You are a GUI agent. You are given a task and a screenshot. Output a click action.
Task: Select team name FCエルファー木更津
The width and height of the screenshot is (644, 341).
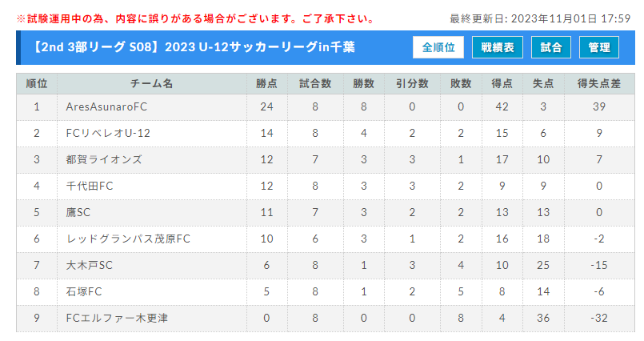point(117,318)
